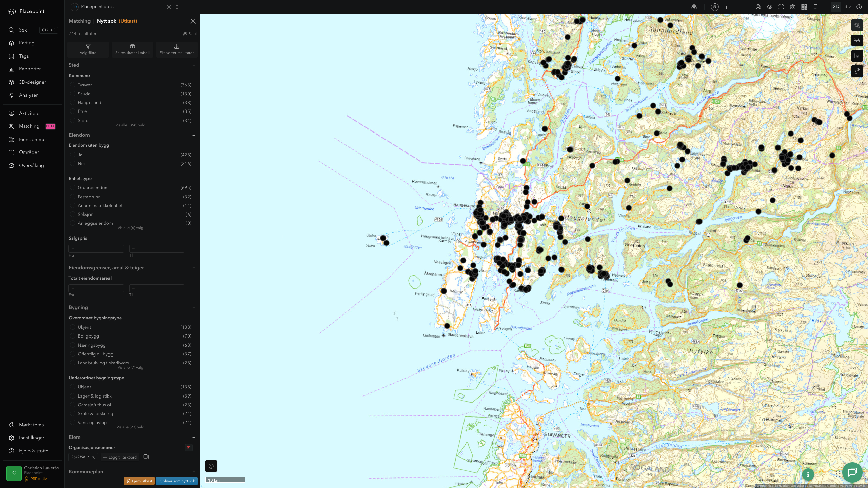Click the Velg filtre button

pos(88,49)
